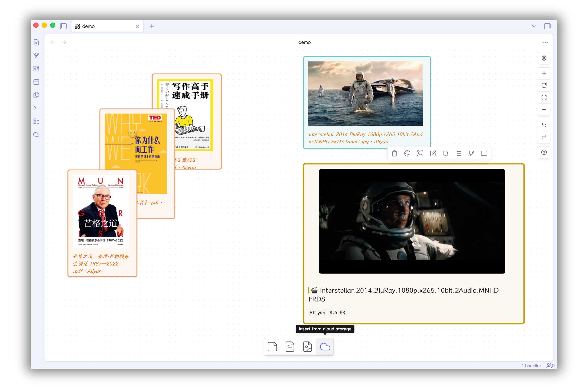Viewport: 588px width, 389px height.
Task: Zoom in on the canvas
Action: pos(544,73)
